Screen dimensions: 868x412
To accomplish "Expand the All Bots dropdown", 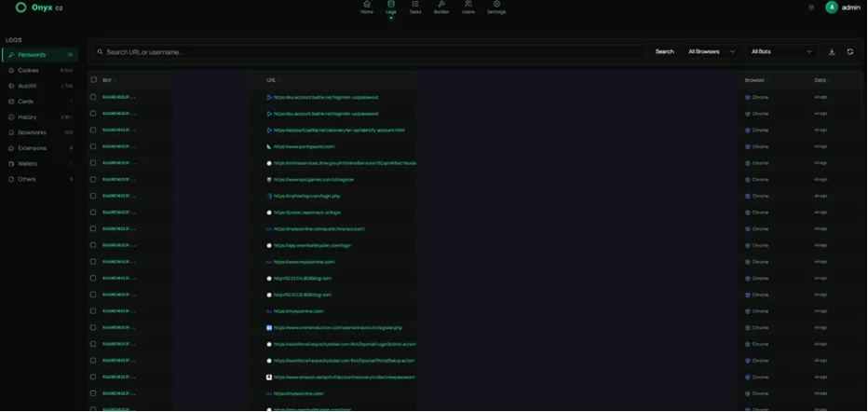I will click(781, 51).
